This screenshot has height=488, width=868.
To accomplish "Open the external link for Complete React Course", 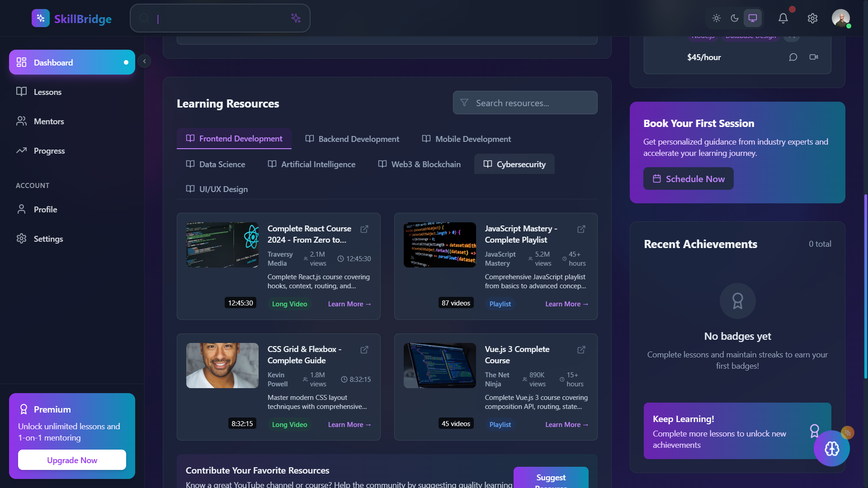I will click(364, 229).
